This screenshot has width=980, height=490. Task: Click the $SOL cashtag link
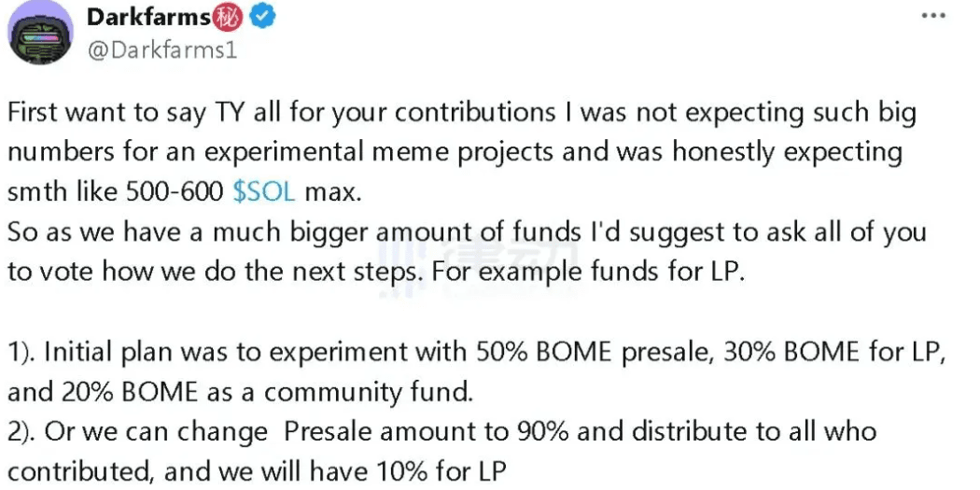click(x=264, y=191)
